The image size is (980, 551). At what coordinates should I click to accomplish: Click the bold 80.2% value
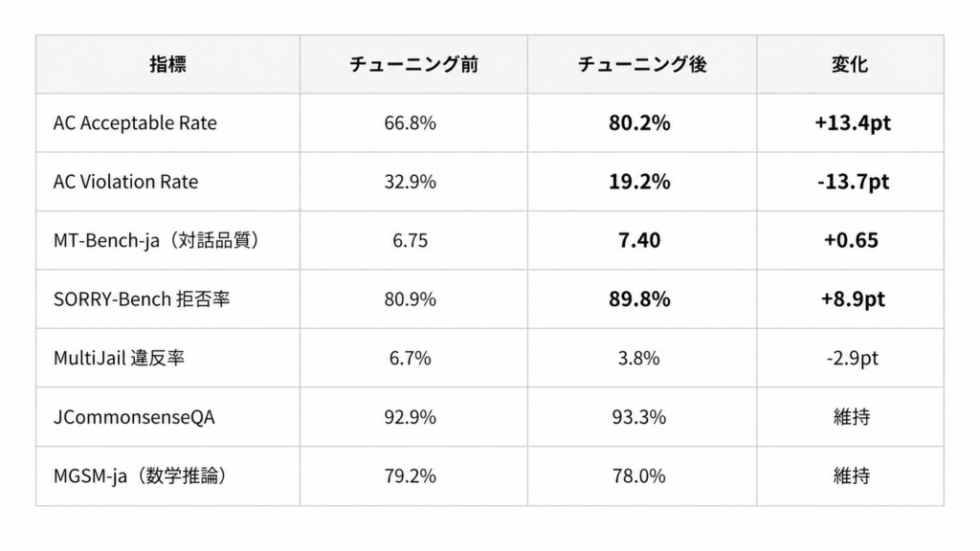[x=639, y=123]
